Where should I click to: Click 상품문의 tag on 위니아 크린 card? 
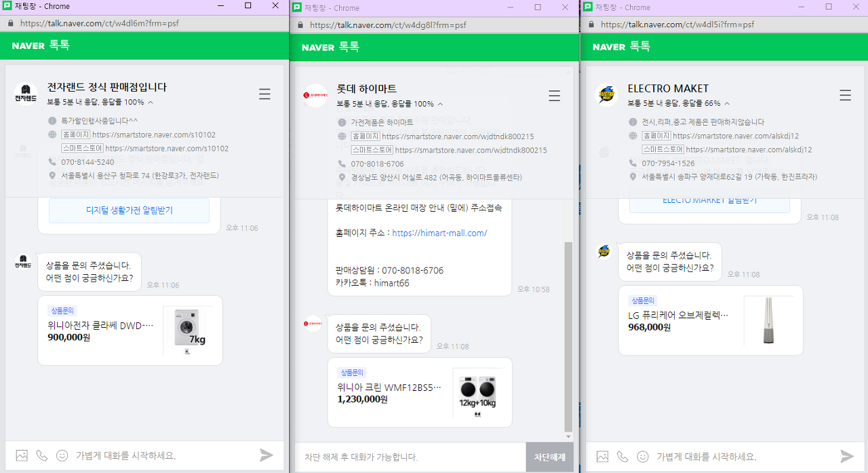click(352, 373)
